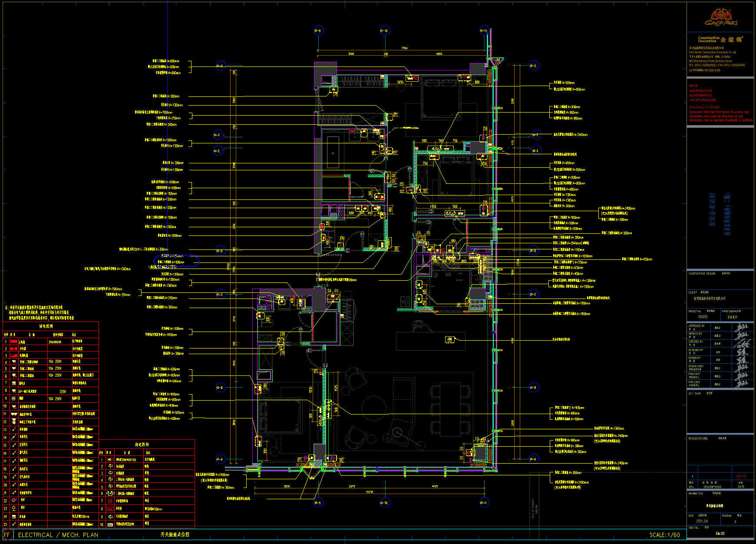Image resolution: width=756 pixels, height=544 pixels.
Task: Click top grid bubble HI-9
Action: pos(318,30)
